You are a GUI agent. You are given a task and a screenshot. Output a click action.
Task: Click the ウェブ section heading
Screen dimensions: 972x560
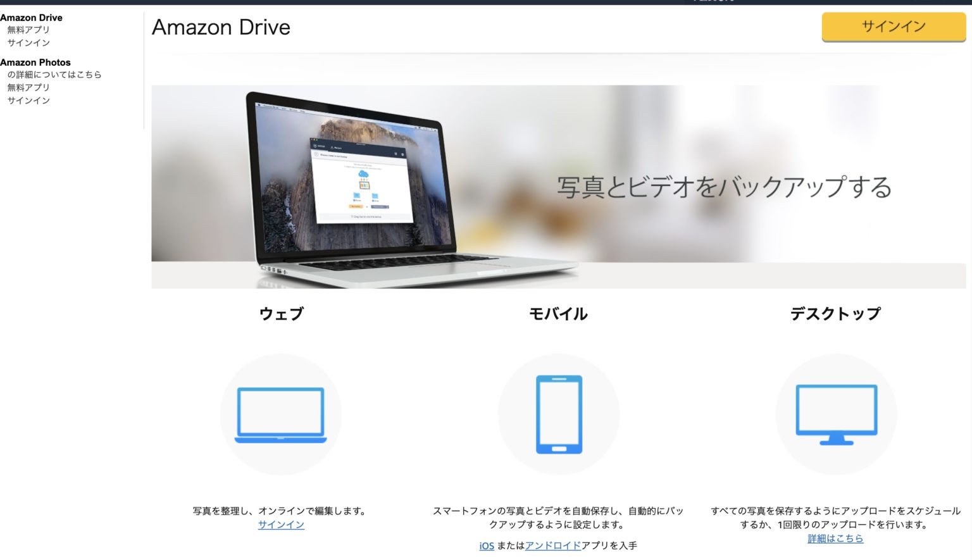pos(280,313)
